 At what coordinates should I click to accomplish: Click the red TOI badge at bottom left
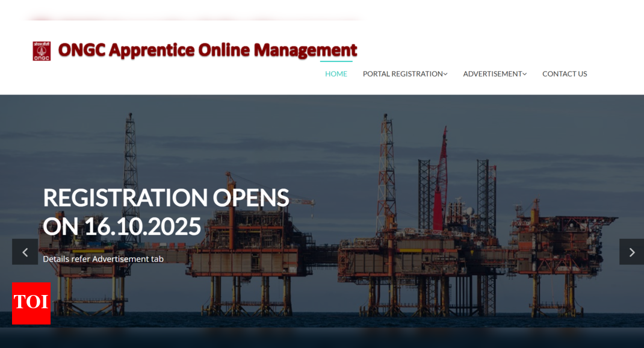[x=31, y=304]
